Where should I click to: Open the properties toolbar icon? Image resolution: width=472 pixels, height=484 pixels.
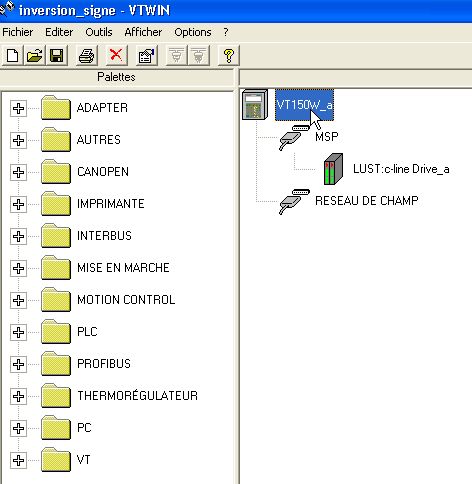pos(147,55)
